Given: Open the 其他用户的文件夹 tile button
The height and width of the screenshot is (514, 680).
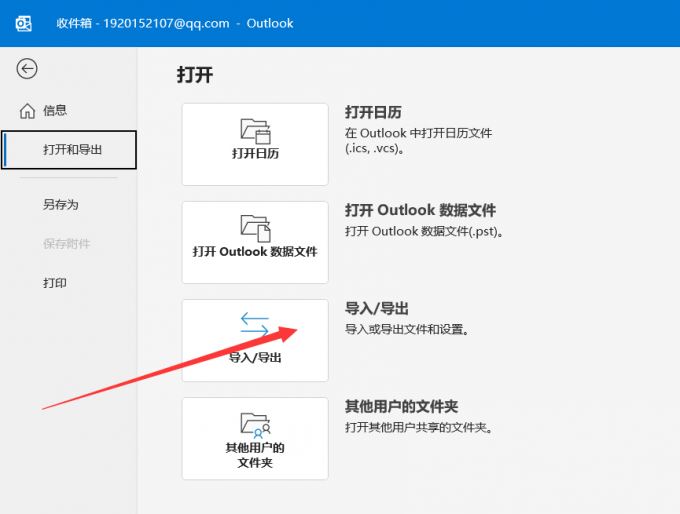Looking at the screenshot, I should 255,438.
